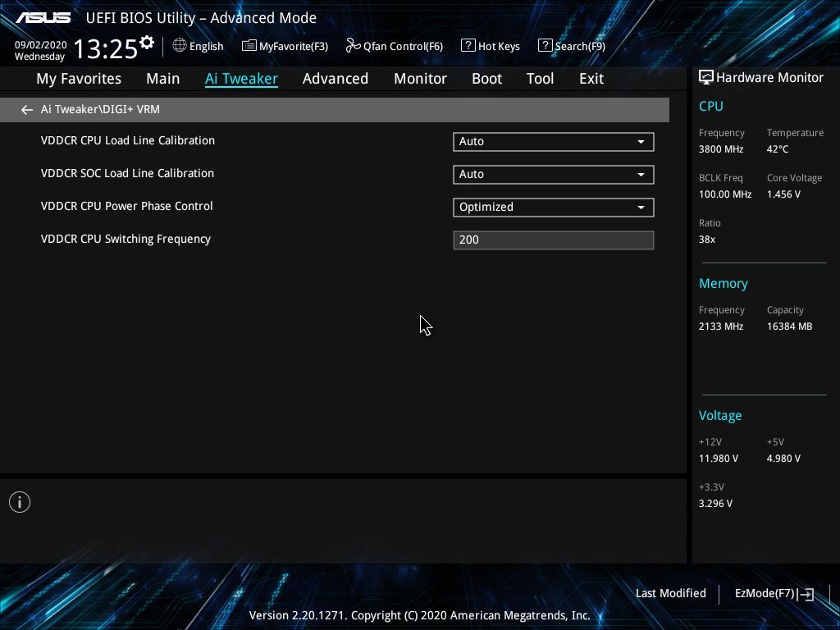
Task: Click the BCLK Freq 100.00 MHz value
Action: point(725,194)
